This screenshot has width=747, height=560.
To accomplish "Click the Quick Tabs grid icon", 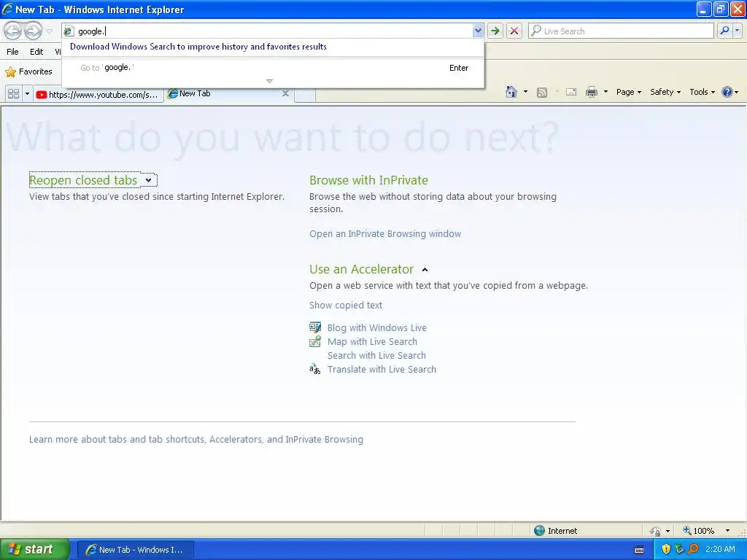I will click(x=13, y=94).
